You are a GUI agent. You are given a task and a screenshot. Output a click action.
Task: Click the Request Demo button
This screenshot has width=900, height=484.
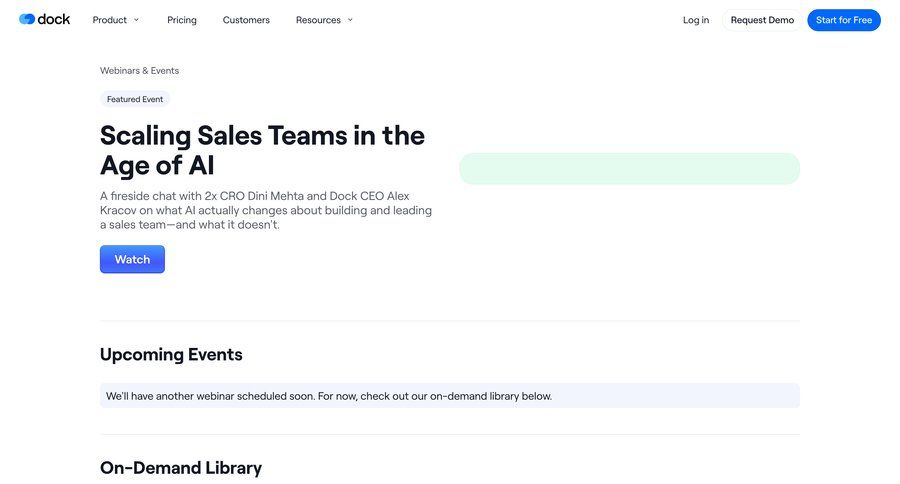click(762, 20)
